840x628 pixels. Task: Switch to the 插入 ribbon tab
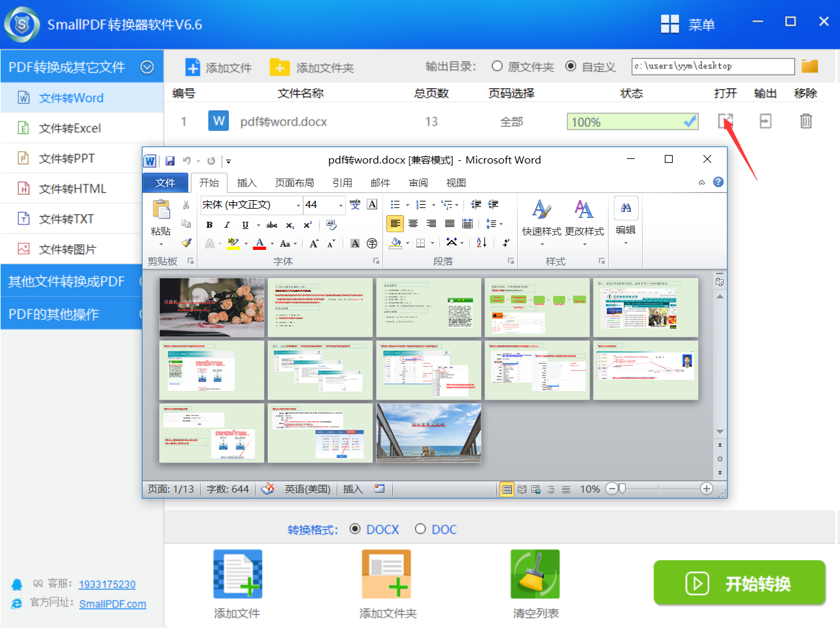click(x=246, y=183)
